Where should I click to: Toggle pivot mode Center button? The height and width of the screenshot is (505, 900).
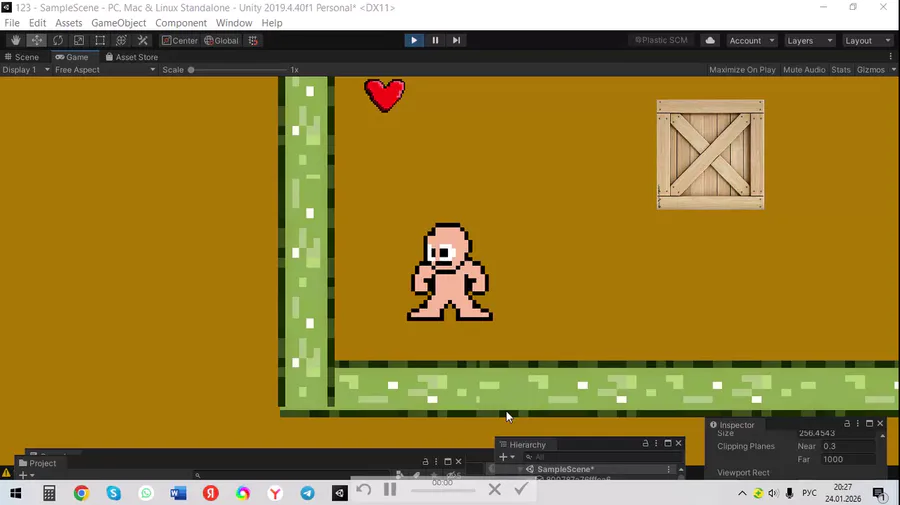coord(180,40)
